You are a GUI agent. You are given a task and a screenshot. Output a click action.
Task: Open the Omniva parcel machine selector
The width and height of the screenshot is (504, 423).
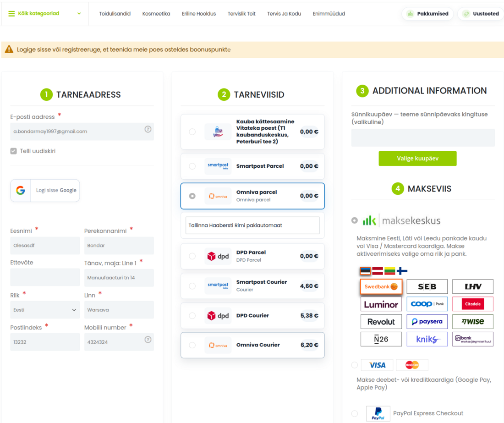(252, 225)
